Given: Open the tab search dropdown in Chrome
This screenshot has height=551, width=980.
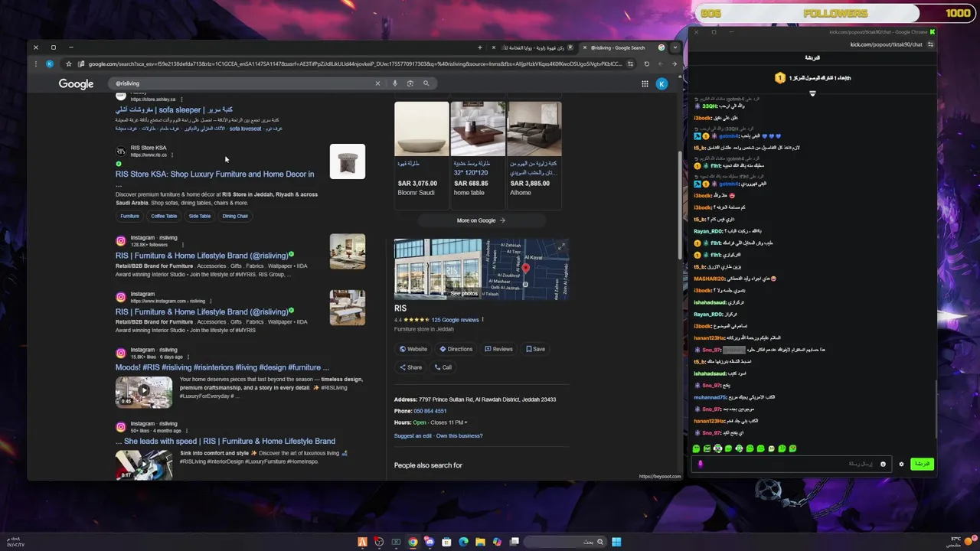Looking at the screenshot, I should tap(675, 47).
